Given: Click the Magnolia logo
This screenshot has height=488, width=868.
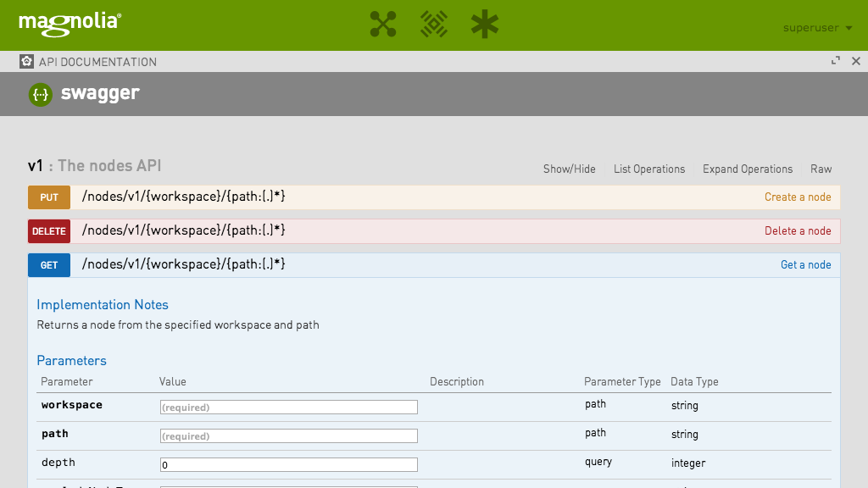Looking at the screenshot, I should (x=70, y=23).
